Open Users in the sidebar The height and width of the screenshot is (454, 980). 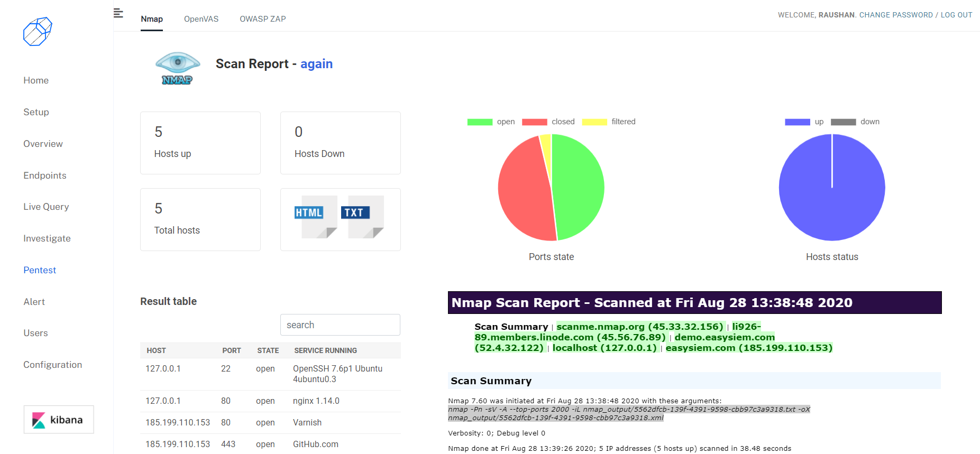[35, 333]
